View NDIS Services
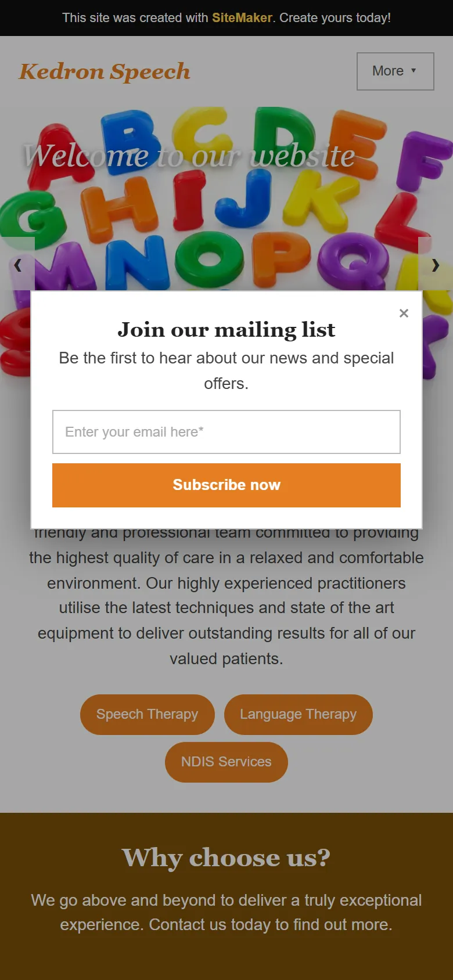The height and width of the screenshot is (980, 453). (227, 762)
